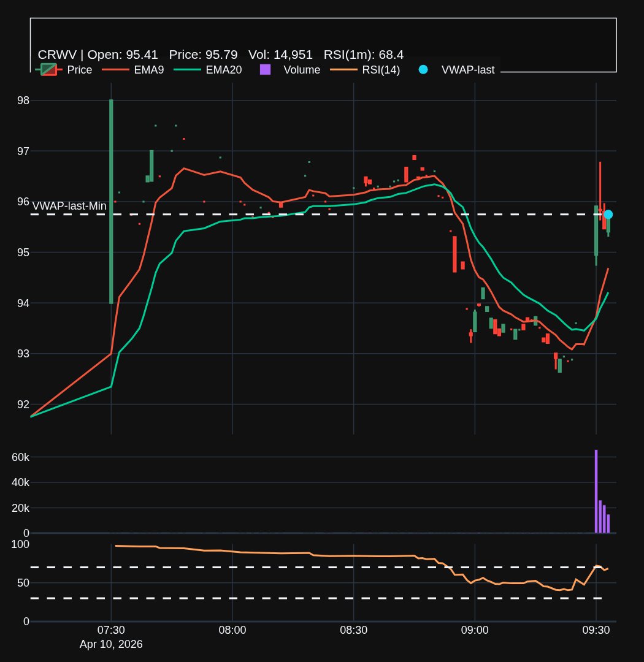Viewport: 644px width, 662px height.
Task: Toggle the RSI(14) legend entry
Action: pos(365,70)
